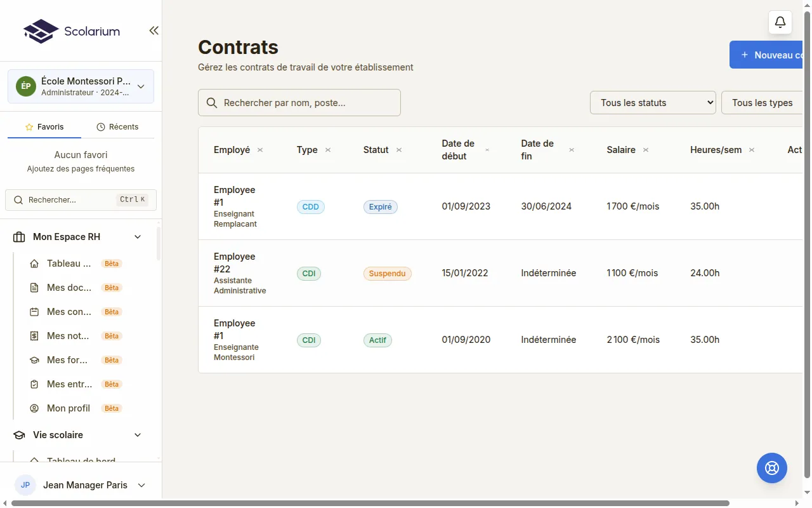Click the Rechercher par nom, poste field
The image size is (812, 508).
(x=299, y=103)
